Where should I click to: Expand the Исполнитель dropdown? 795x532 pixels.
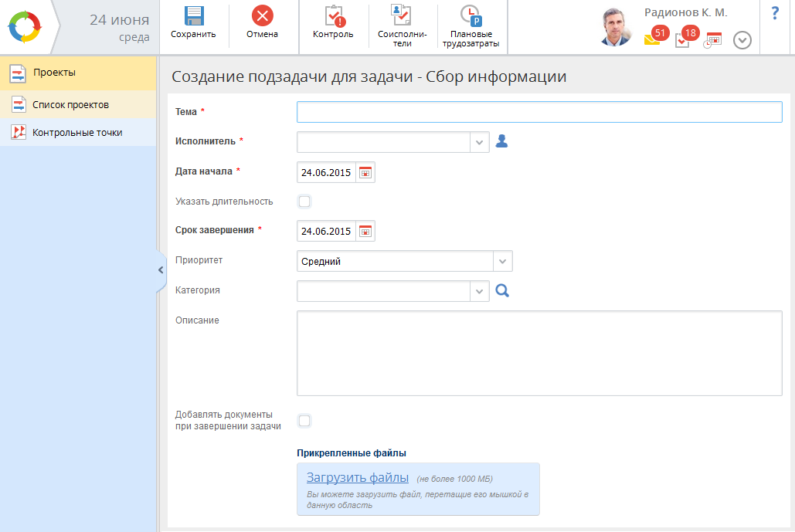tap(479, 142)
